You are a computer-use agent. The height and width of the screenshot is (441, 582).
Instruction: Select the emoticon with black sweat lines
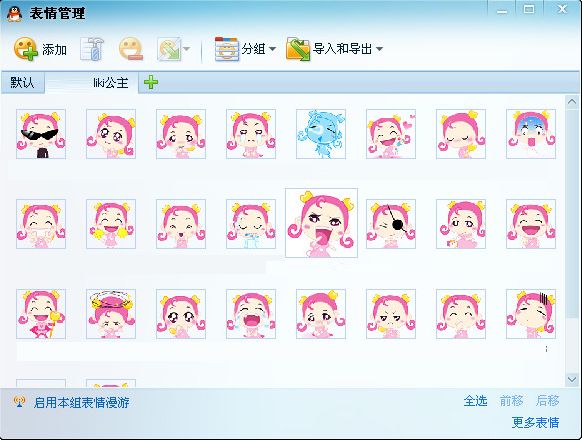[531, 314]
